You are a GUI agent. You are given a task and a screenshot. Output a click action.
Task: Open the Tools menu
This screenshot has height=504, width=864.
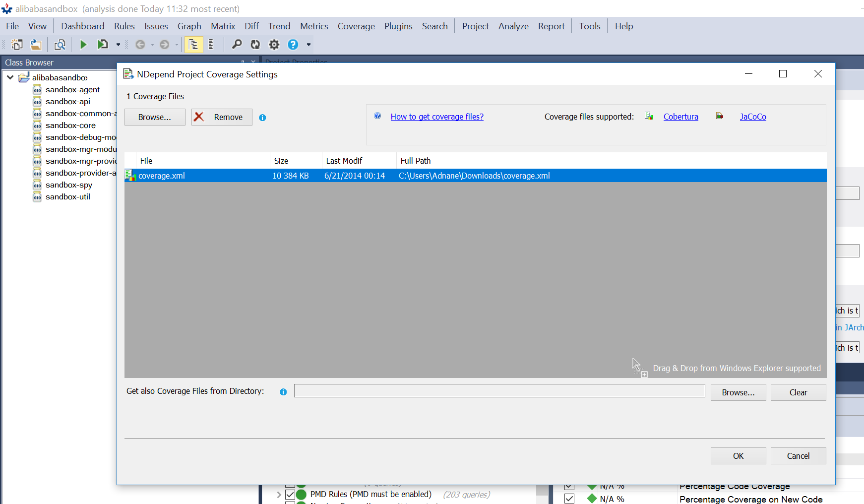tap(590, 26)
